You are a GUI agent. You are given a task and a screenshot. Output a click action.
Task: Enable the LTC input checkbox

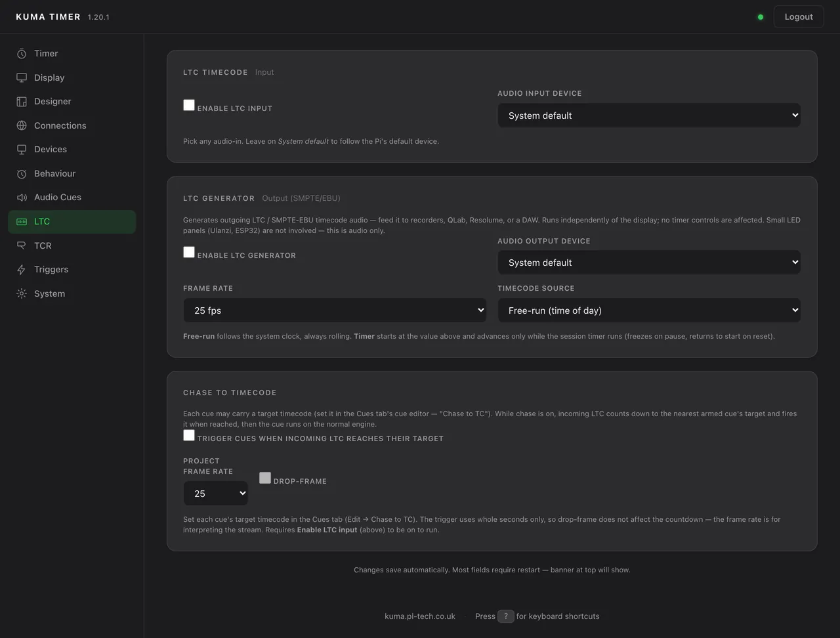(189, 105)
